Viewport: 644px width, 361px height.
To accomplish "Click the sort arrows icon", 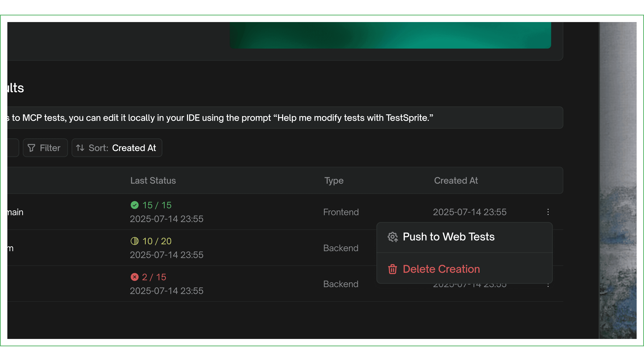I will (x=80, y=148).
